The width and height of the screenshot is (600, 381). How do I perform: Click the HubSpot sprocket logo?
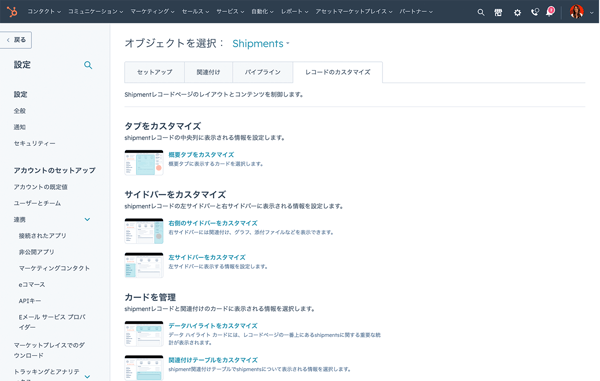12,11
